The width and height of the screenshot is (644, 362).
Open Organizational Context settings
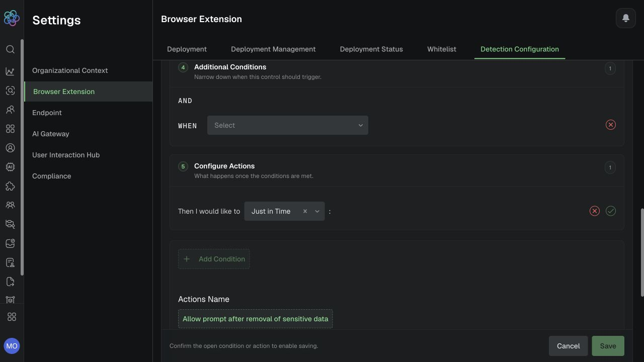pos(70,70)
